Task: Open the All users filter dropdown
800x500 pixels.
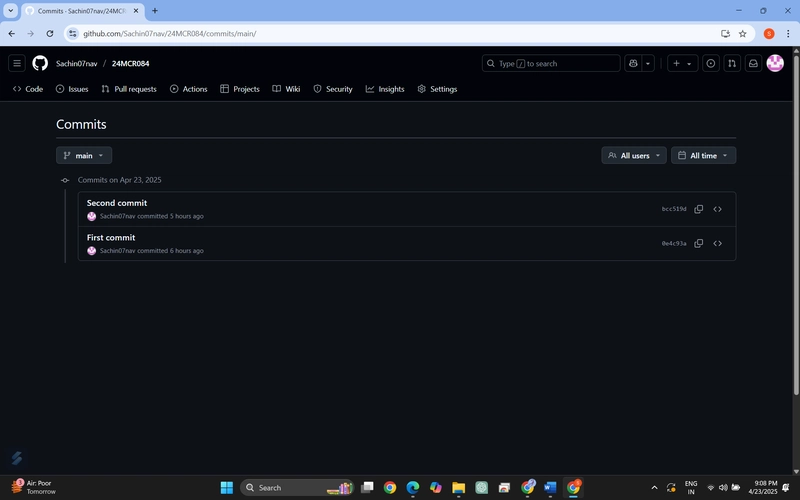Action: click(634, 156)
